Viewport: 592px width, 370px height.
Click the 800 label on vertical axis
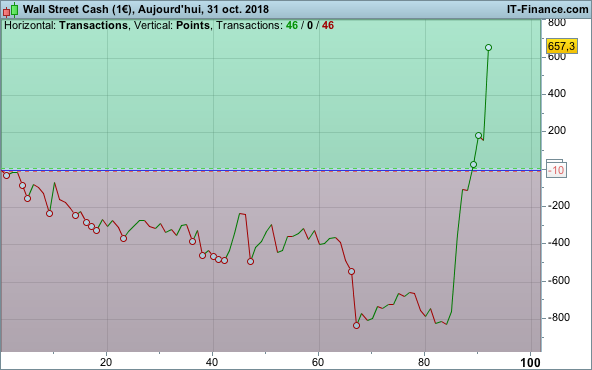557,23
